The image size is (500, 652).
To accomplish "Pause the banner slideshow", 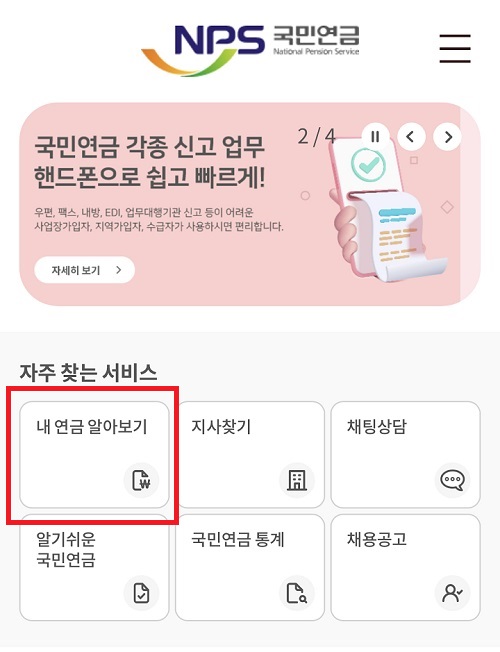I will (375, 137).
